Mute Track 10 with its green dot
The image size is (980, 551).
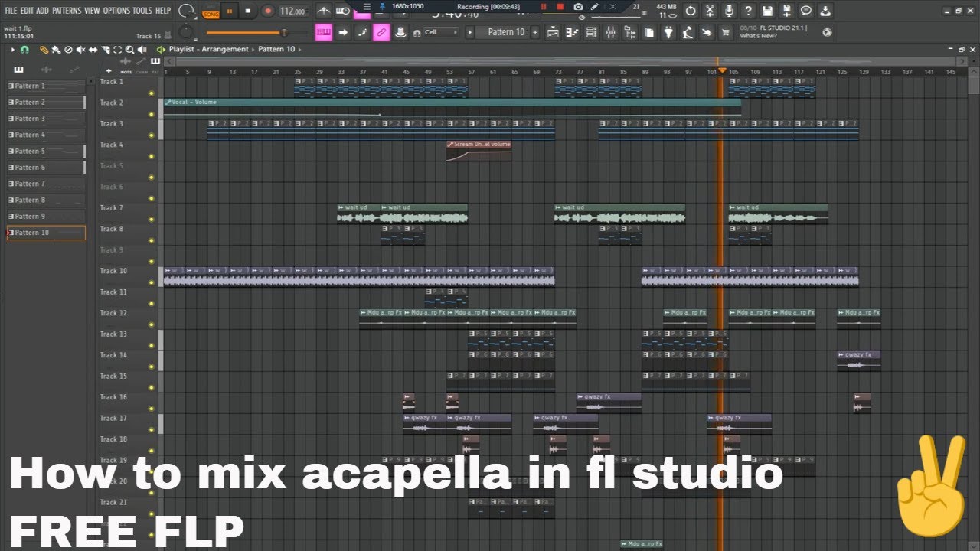(152, 282)
